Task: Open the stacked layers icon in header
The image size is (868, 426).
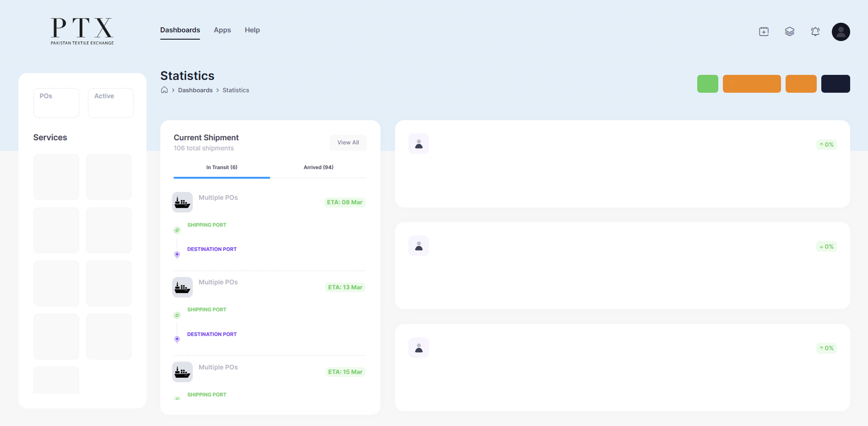Action: click(x=789, y=31)
